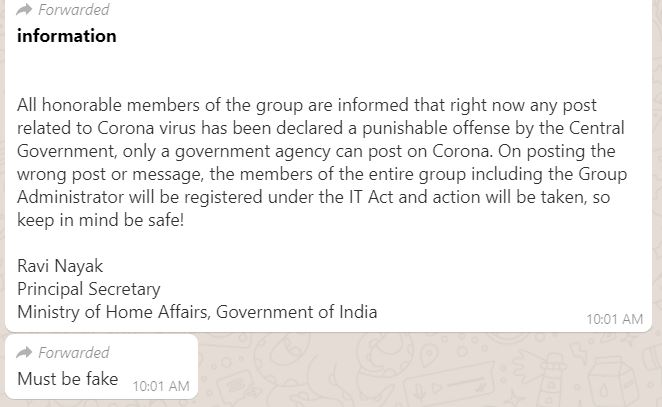The image size is (662, 407).
Task: Click "Ministry of Home Affairs, Government of India"
Action: pos(197,312)
